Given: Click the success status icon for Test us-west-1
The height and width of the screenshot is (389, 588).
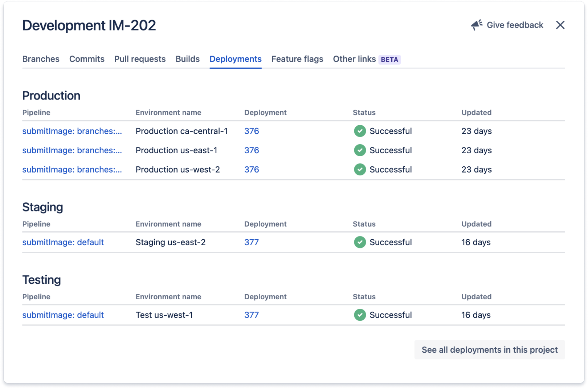Looking at the screenshot, I should click(x=359, y=315).
